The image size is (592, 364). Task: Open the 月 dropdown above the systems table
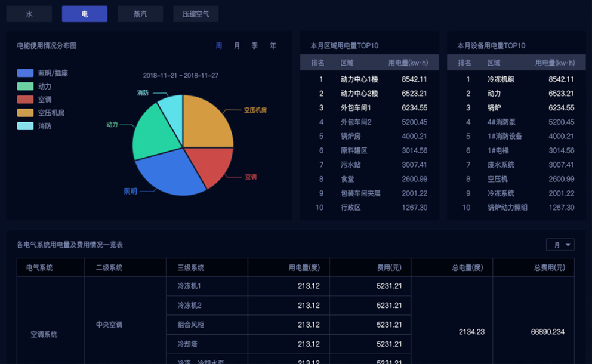[560, 245]
